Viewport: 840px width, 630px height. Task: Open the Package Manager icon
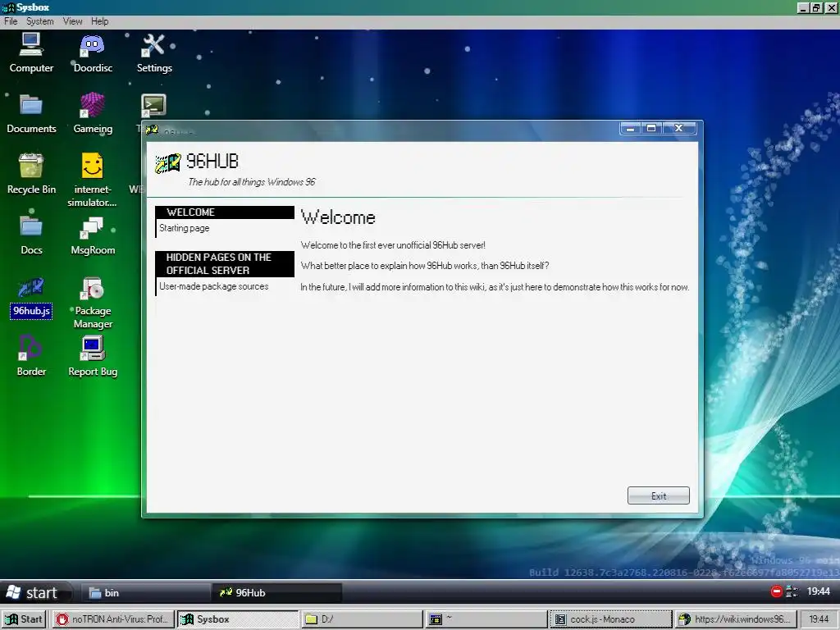click(x=93, y=302)
